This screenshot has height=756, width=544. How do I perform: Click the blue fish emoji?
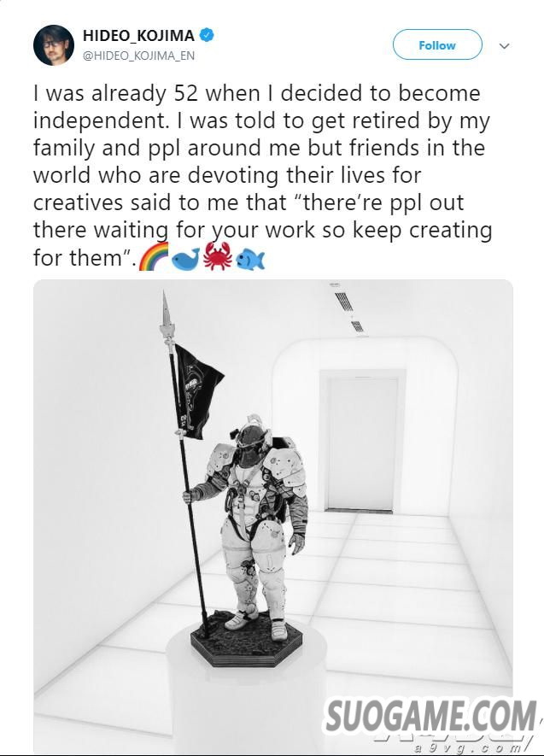coord(250,260)
